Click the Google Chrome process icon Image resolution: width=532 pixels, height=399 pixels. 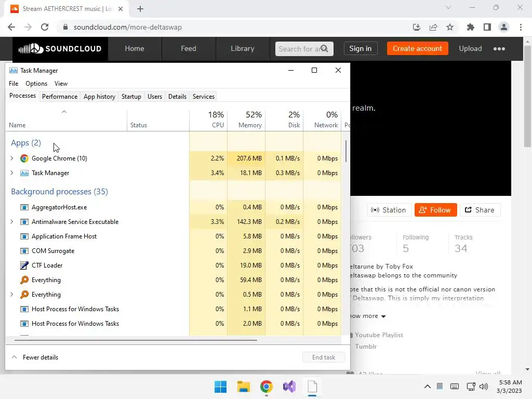(x=24, y=158)
